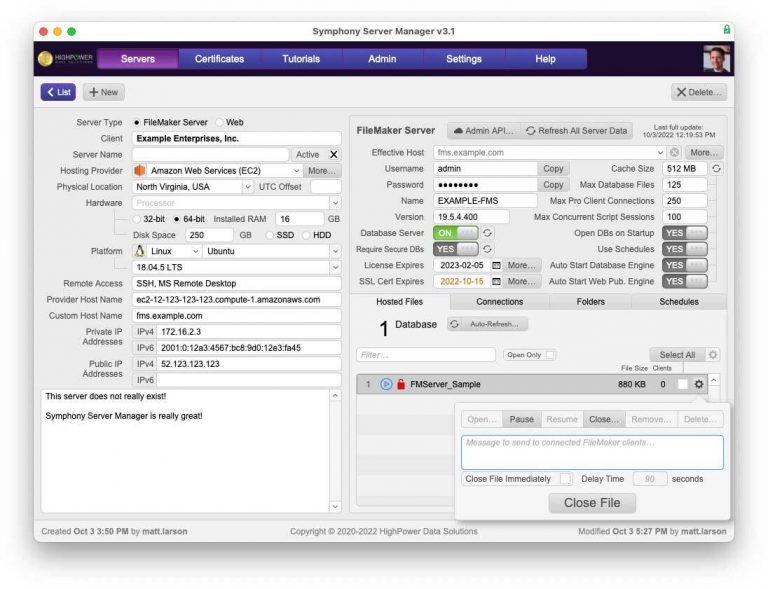The width and height of the screenshot is (768, 589).
Task: Open the Help tab
Action: tap(545, 59)
